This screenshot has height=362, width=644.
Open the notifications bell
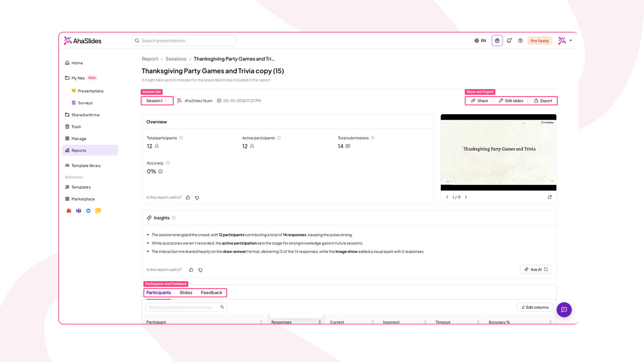coord(509,41)
